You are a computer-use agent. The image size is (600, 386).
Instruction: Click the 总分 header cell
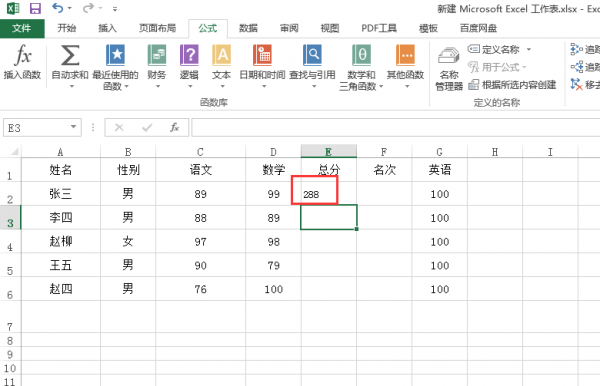pos(329,170)
